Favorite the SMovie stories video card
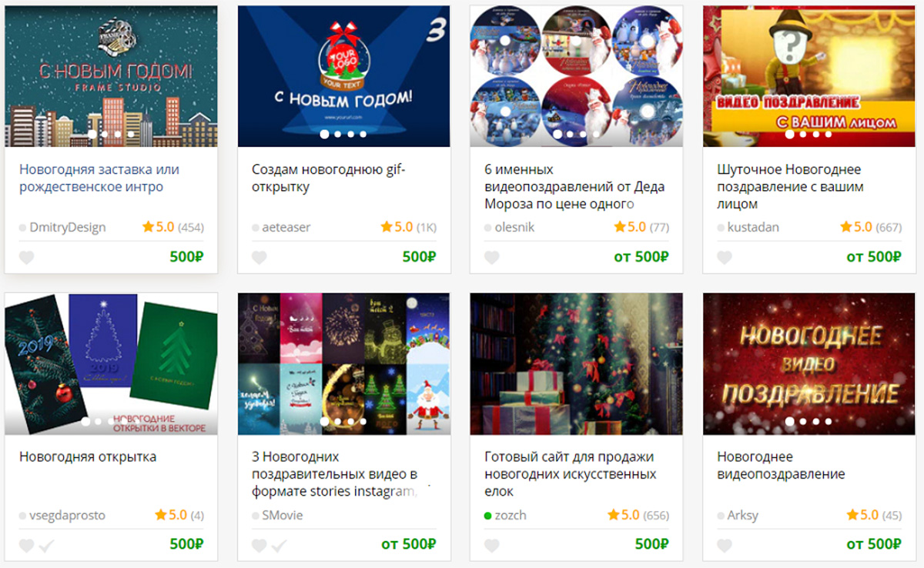This screenshot has height=568, width=924. coord(259,546)
